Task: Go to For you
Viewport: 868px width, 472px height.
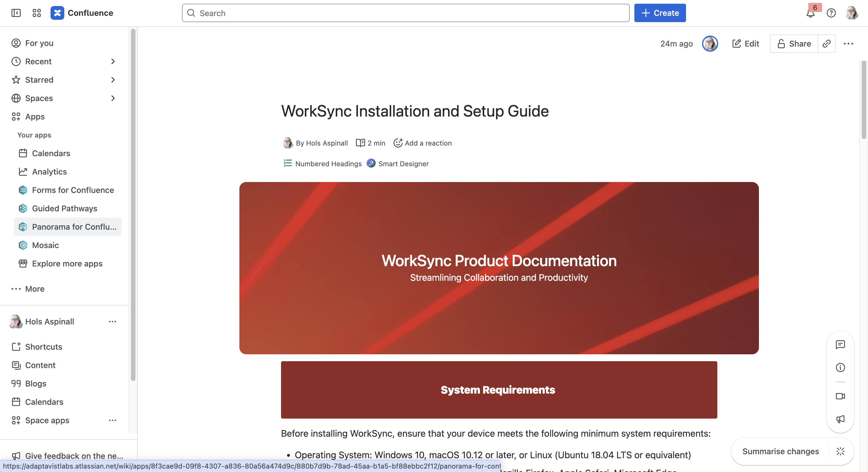Action: 64,43
